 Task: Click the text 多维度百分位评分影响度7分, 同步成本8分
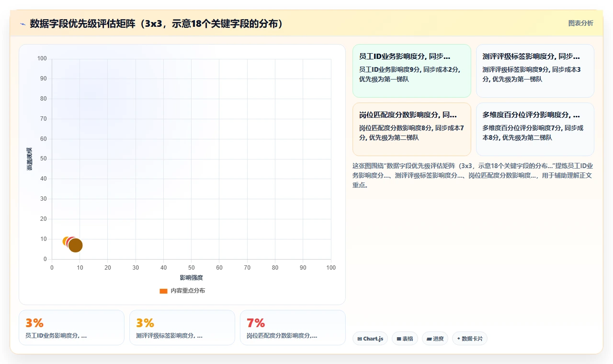point(533,133)
